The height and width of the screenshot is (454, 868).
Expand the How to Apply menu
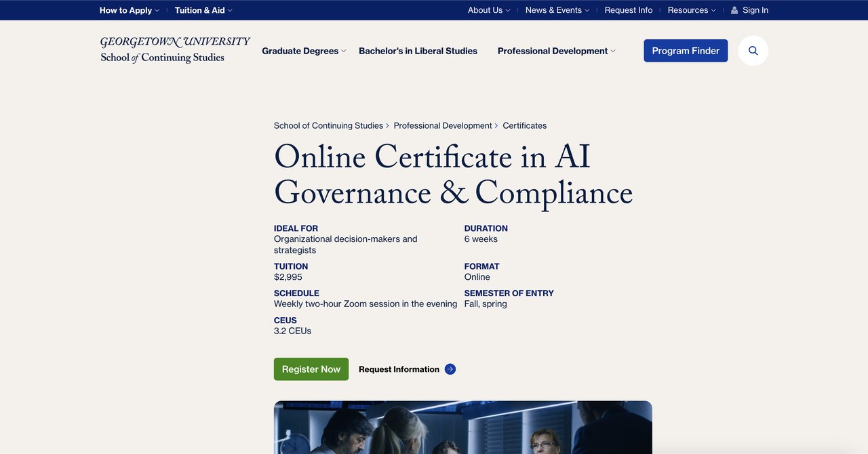tap(130, 10)
